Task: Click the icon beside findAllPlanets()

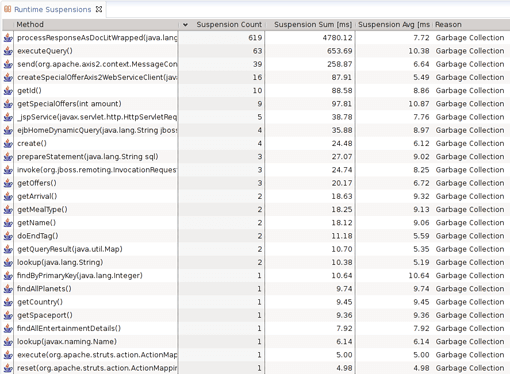Action: (8, 289)
